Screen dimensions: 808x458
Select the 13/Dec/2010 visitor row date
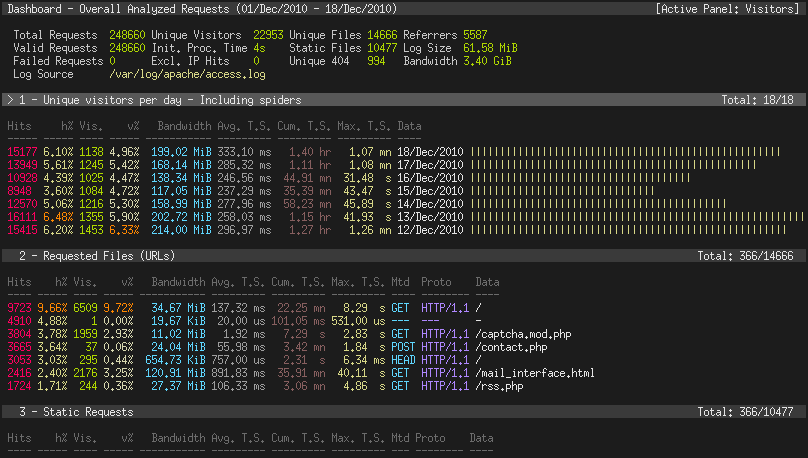pyautogui.click(x=430, y=217)
